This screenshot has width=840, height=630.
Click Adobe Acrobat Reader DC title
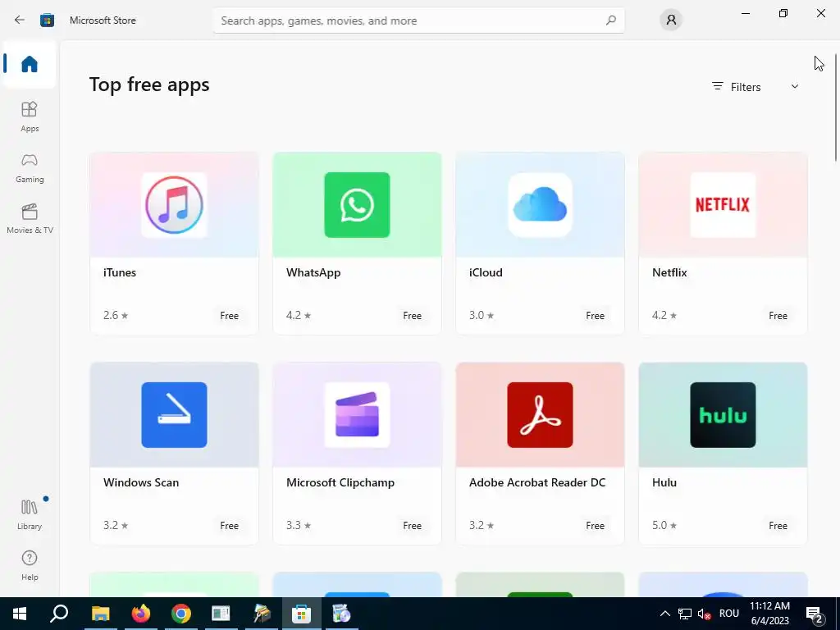coord(537,482)
